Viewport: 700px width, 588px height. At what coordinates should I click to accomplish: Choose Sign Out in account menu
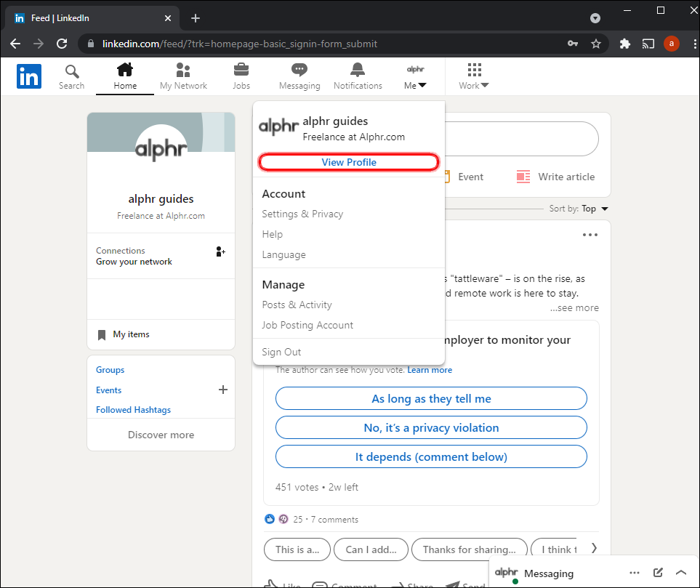coord(281,352)
